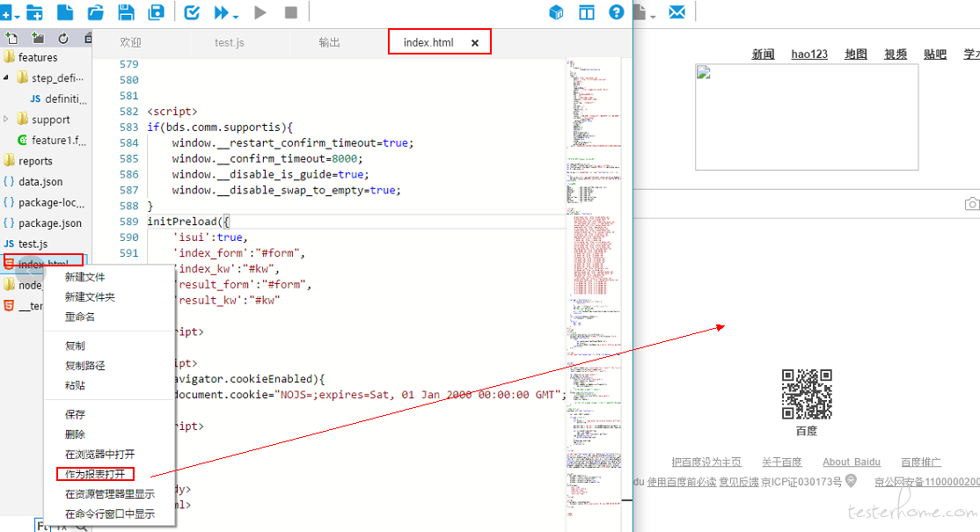Choose 复制 from context menu
The width and height of the screenshot is (980, 532).
click(75, 346)
